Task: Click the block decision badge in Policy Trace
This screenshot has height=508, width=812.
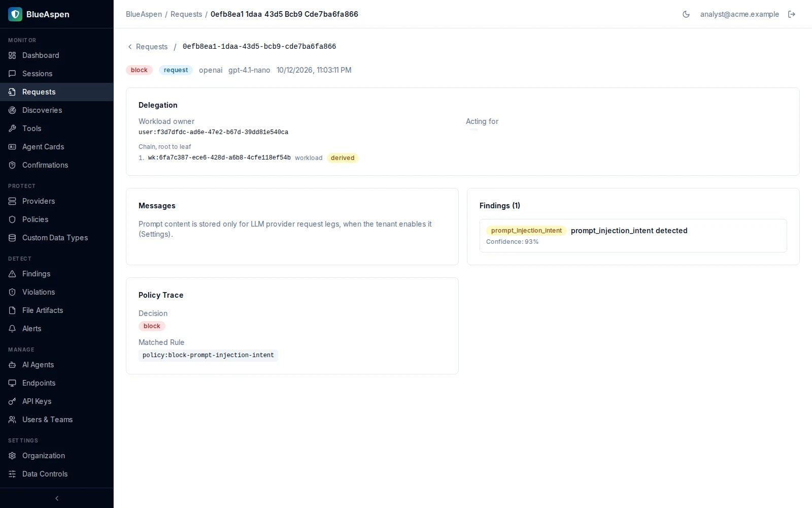Action: [x=152, y=326]
